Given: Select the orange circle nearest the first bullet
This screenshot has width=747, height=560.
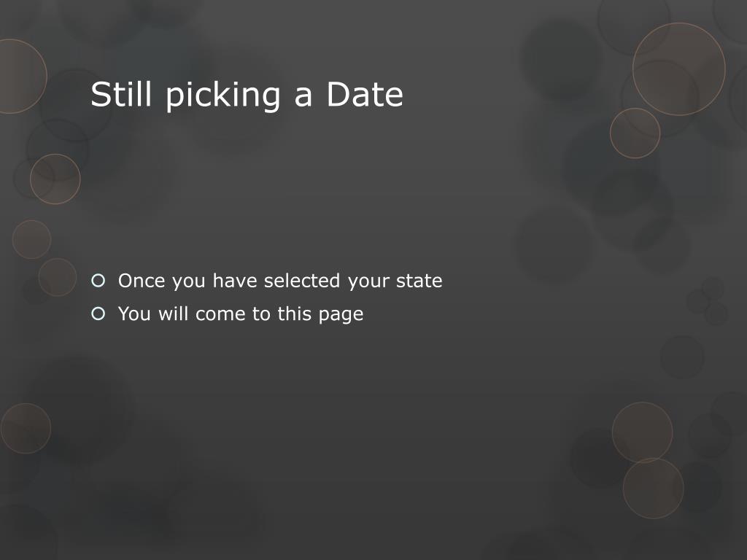Looking at the screenshot, I should (x=58, y=277).
